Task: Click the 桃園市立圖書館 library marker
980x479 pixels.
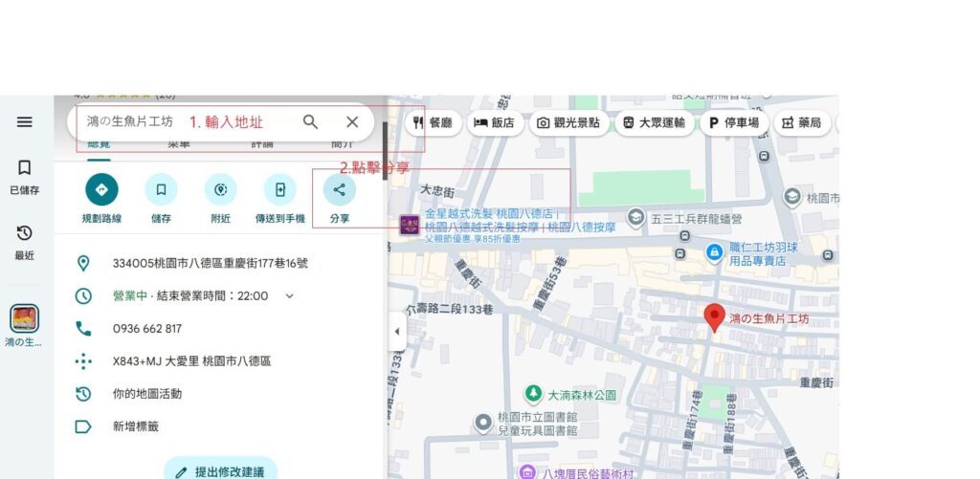Action: (x=483, y=423)
